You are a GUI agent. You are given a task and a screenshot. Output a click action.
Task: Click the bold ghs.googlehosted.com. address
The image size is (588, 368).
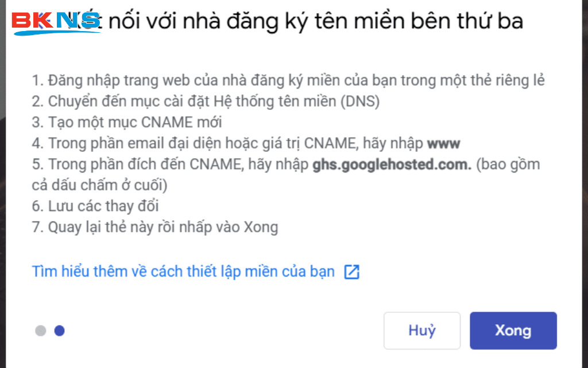392,164
